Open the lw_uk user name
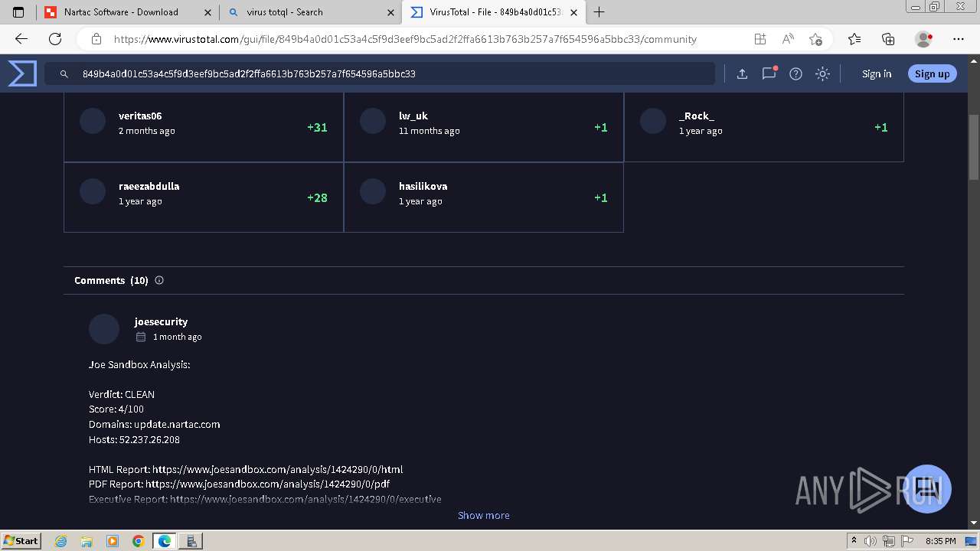 413,116
